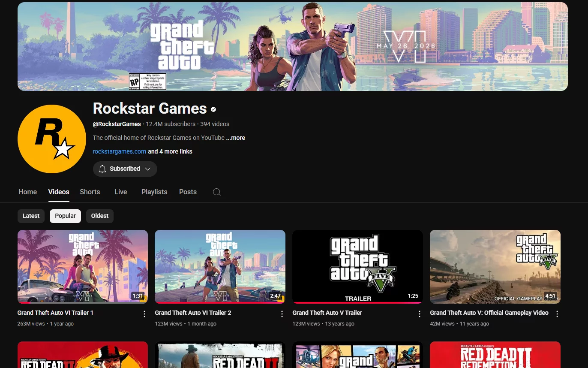Switch to the Posts tab
Viewport: 588px width, 368px height.
coord(188,192)
